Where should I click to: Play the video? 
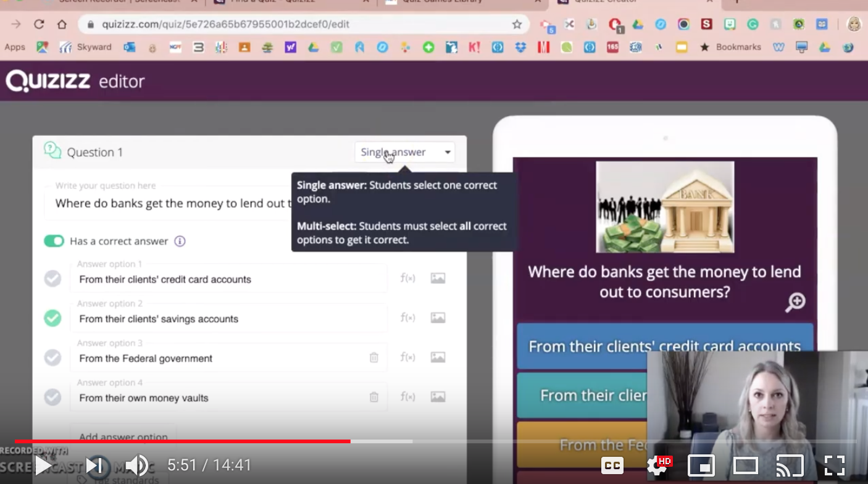point(43,465)
